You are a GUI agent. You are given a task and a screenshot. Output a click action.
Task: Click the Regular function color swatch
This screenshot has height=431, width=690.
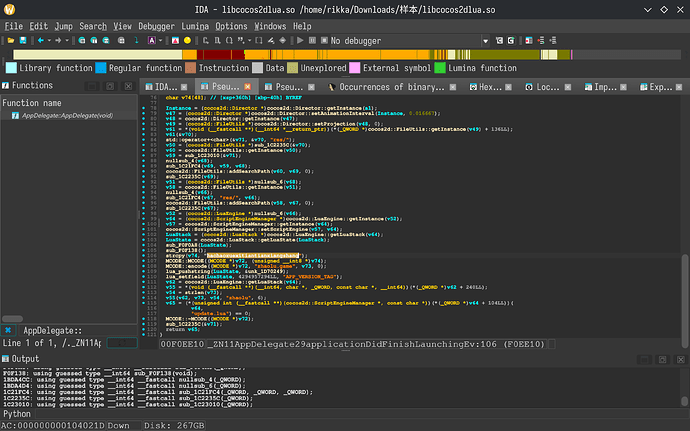[101, 68]
